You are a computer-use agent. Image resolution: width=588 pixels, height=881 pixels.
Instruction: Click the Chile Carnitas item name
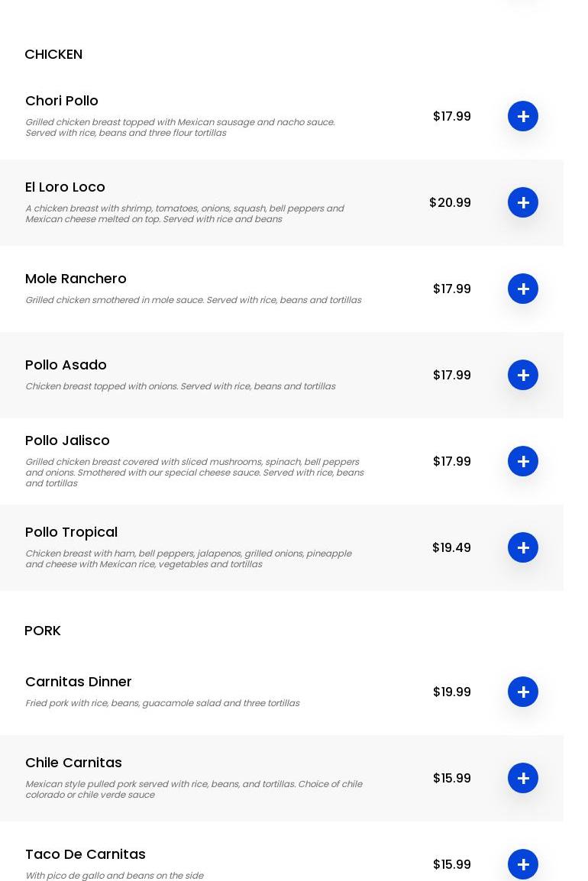73,763
